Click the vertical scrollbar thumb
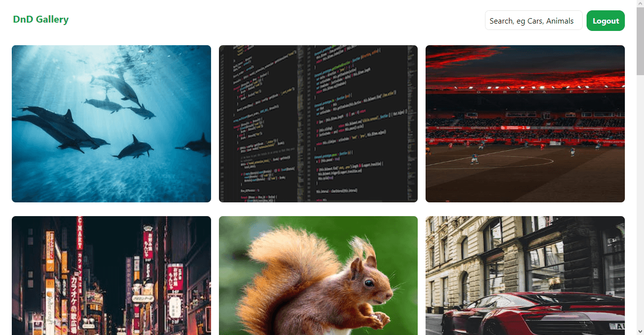Viewport: 644px width, 335px height. [640, 42]
